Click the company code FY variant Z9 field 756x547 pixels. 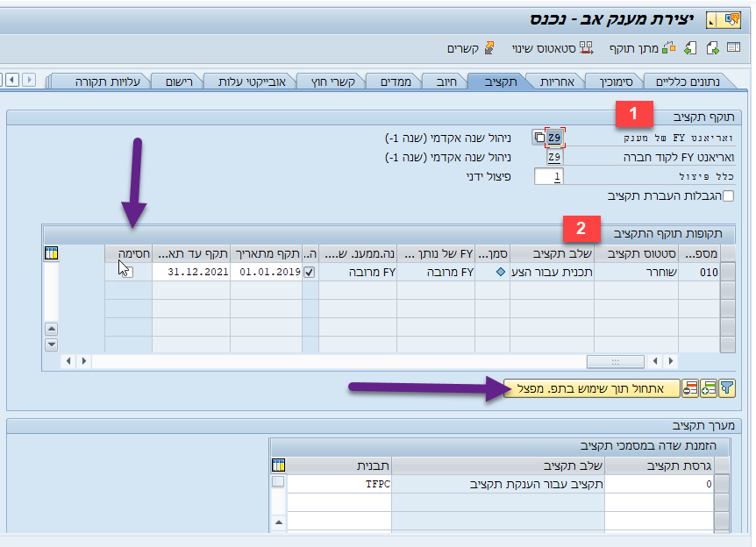pos(554,157)
